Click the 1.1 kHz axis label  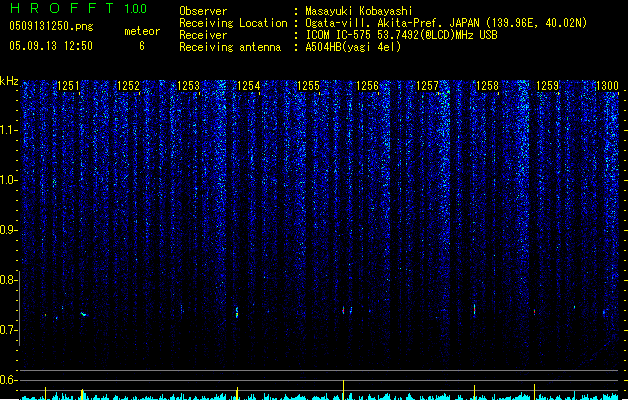8,130
